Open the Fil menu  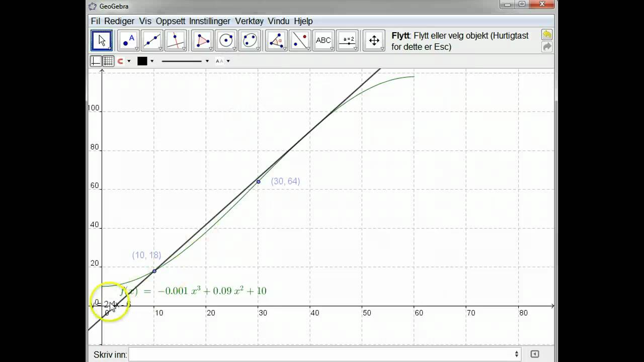coord(96,21)
